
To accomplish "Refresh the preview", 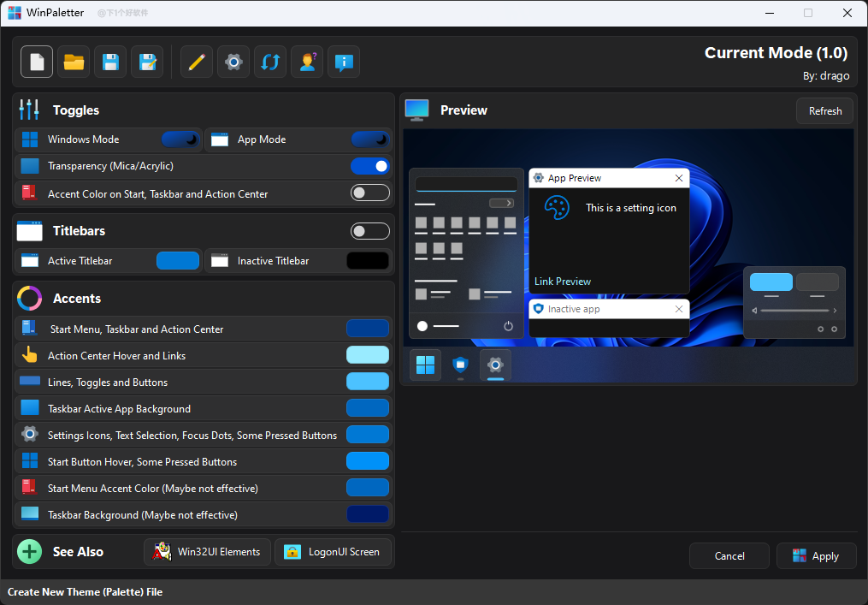I will point(824,111).
